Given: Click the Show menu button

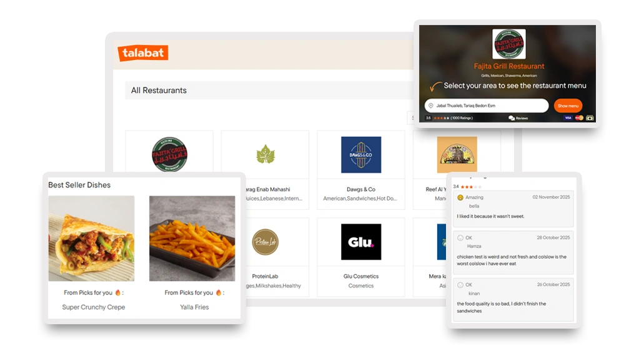Looking at the screenshot, I should (568, 106).
